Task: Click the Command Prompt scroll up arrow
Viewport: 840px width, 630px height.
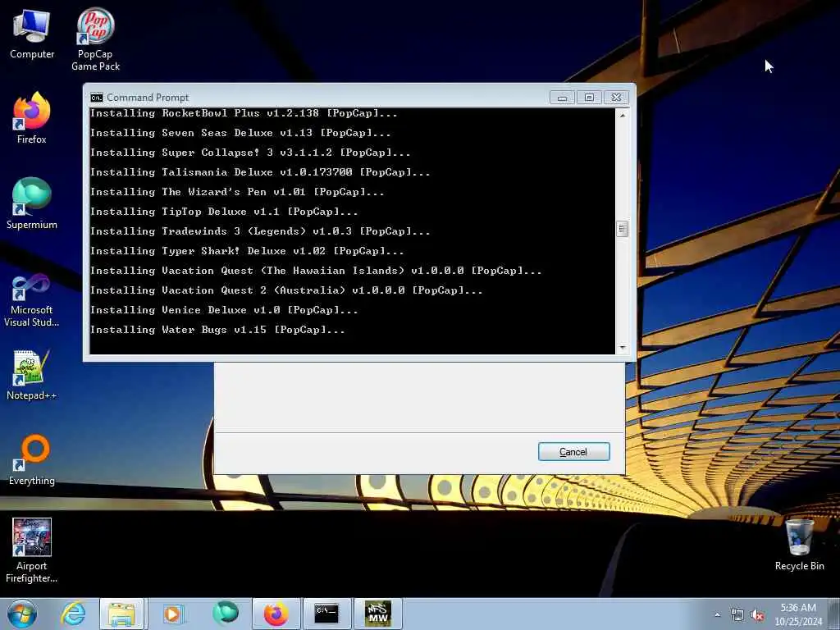Action: coord(622,115)
